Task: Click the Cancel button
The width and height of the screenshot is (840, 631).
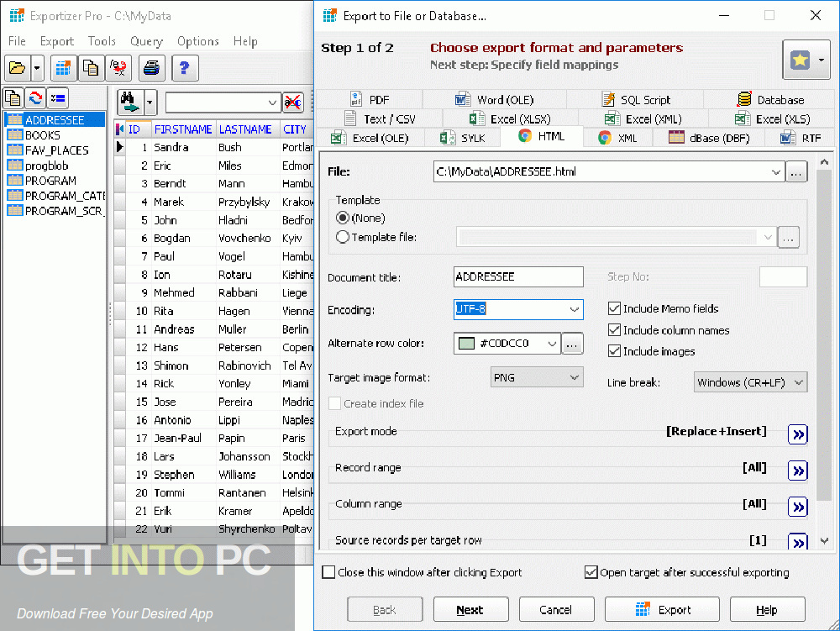Action: pos(556,609)
